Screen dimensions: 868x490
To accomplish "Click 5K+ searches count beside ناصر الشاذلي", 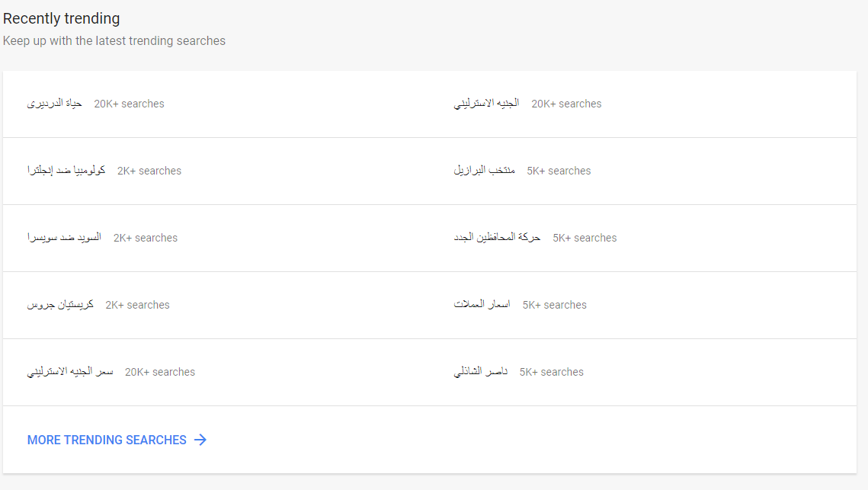I will 551,372.
